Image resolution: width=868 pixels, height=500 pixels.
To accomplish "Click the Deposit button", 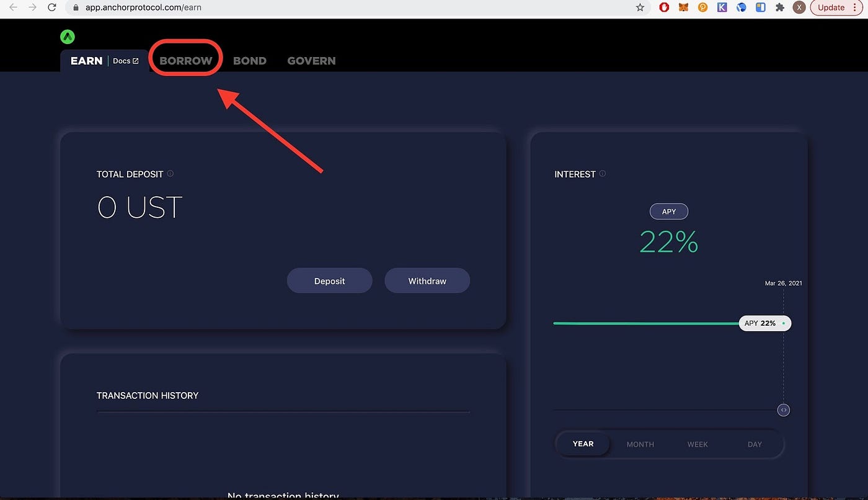I will tap(329, 280).
